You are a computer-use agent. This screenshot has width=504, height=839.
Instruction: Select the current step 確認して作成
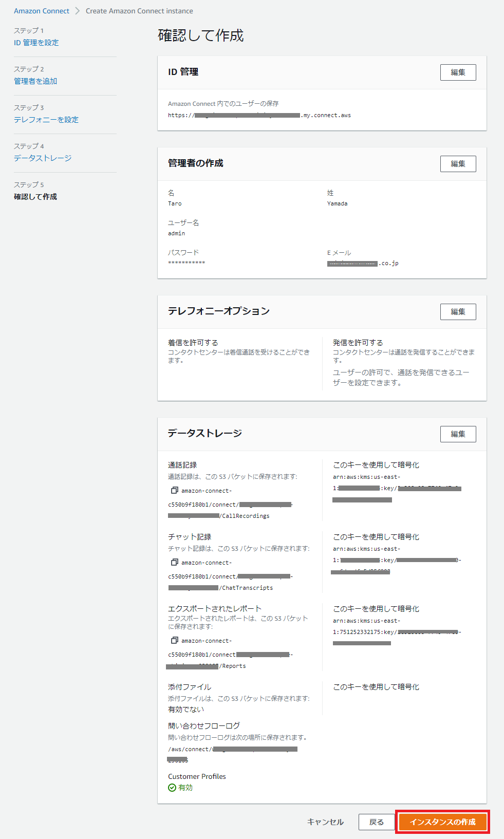coord(35,197)
